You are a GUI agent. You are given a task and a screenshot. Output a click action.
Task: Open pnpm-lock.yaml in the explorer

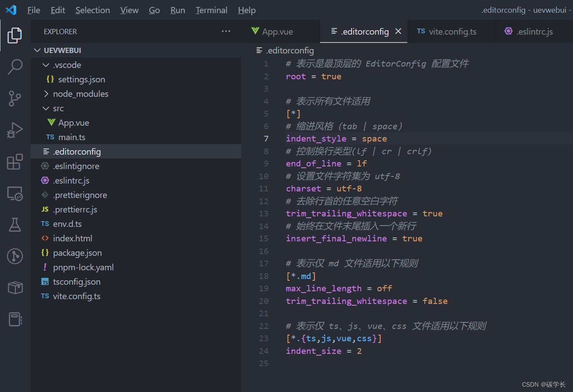pos(136,267)
